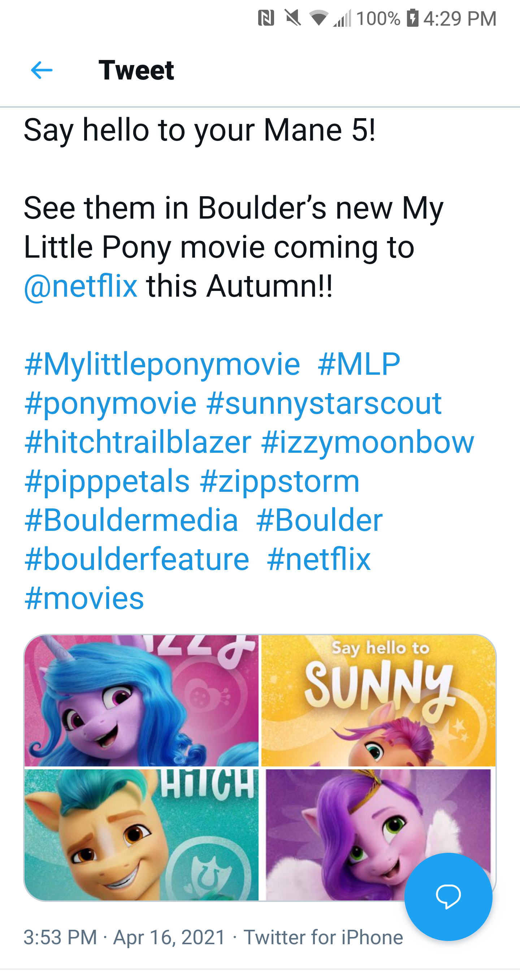Tap the #hitchtrailblazer hashtag
The height and width of the screenshot is (980, 520).
(x=138, y=442)
